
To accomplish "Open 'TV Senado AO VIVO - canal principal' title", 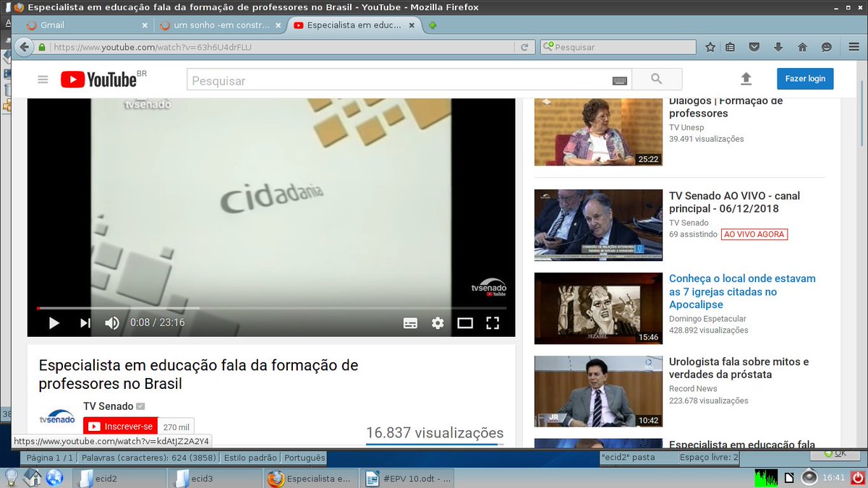I will coord(734,202).
